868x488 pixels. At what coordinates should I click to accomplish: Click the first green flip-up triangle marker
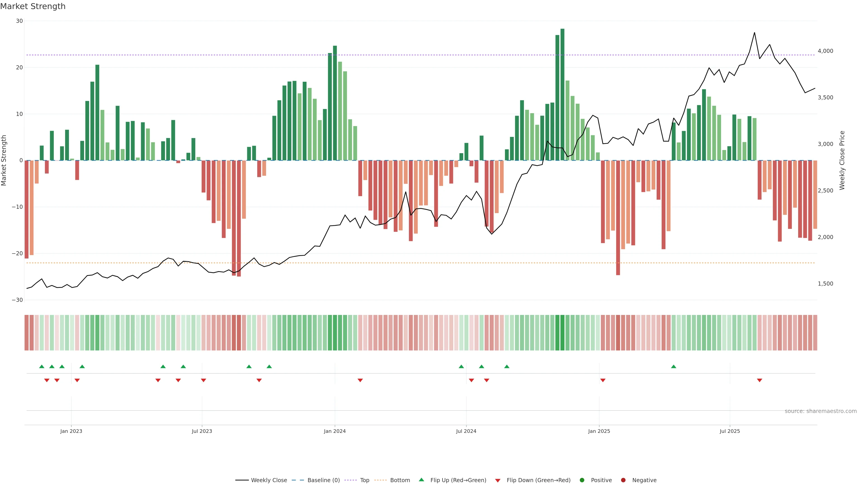[x=41, y=366]
